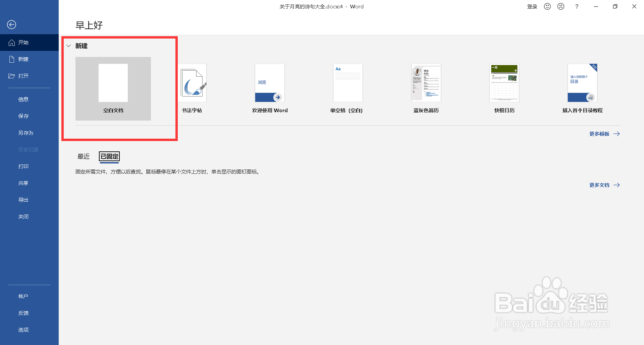Viewport: 644px width, 345px height.
Task: Click the 更多文档 link
Action: (599, 185)
